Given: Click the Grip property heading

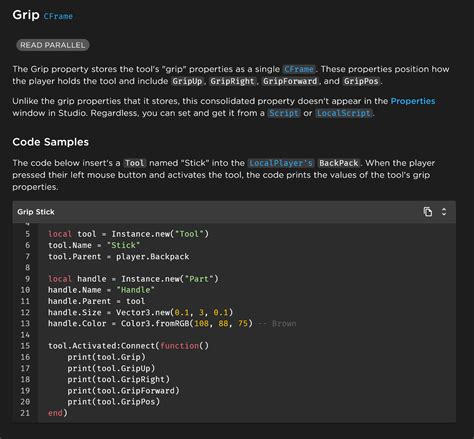Looking at the screenshot, I should click(26, 15).
